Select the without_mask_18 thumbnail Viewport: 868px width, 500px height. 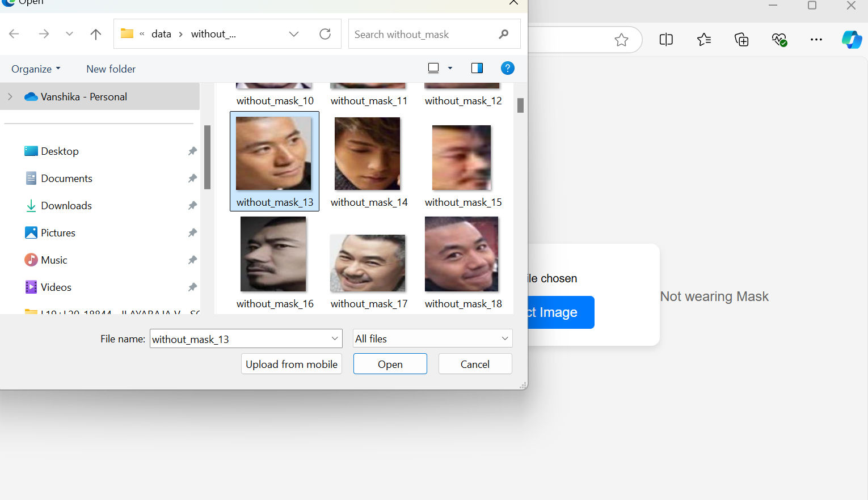click(462, 254)
